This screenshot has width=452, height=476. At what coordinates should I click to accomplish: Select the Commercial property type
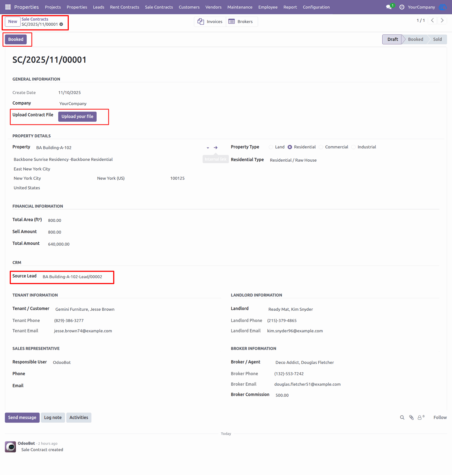(x=321, y=147)
